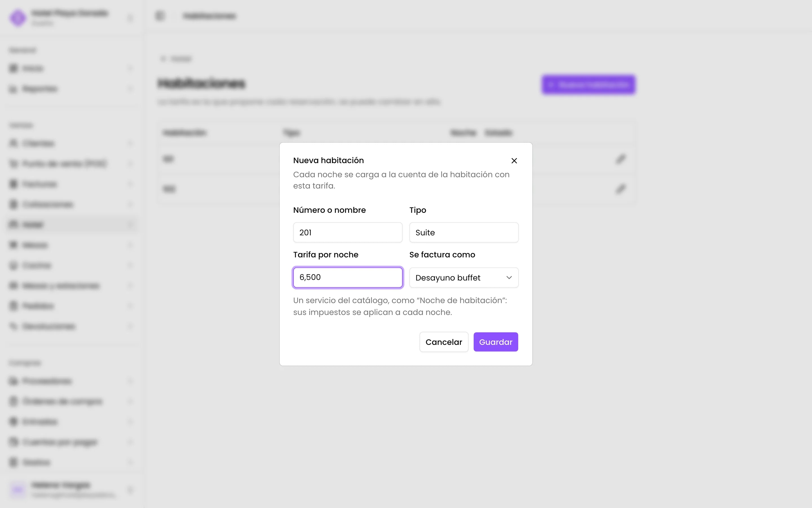
Task: Click the blurred purple Nueva habitación button behind the dialog
Action: [x=588, y=85]
